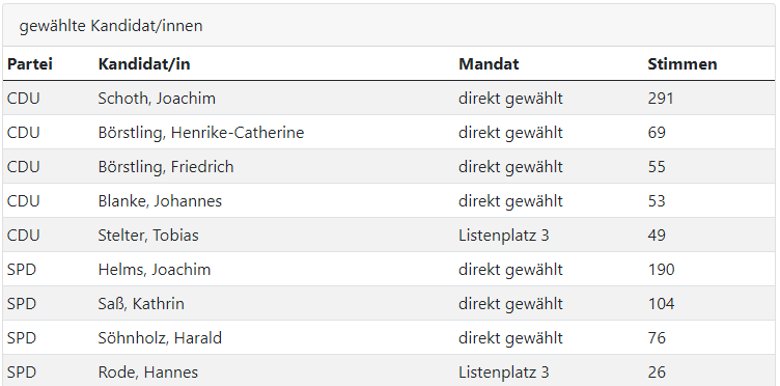Select candidate Söhnholz, Harald
The width and height of the screenshot is (780, 386).
pyautogui.click(x=160, y=338)
